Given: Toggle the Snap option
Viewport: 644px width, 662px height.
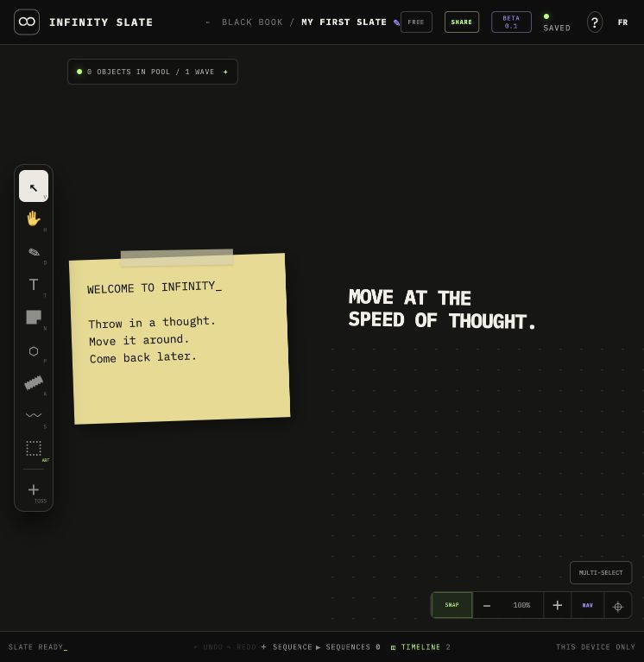Looking at the screenshot, I should [451, 605].
